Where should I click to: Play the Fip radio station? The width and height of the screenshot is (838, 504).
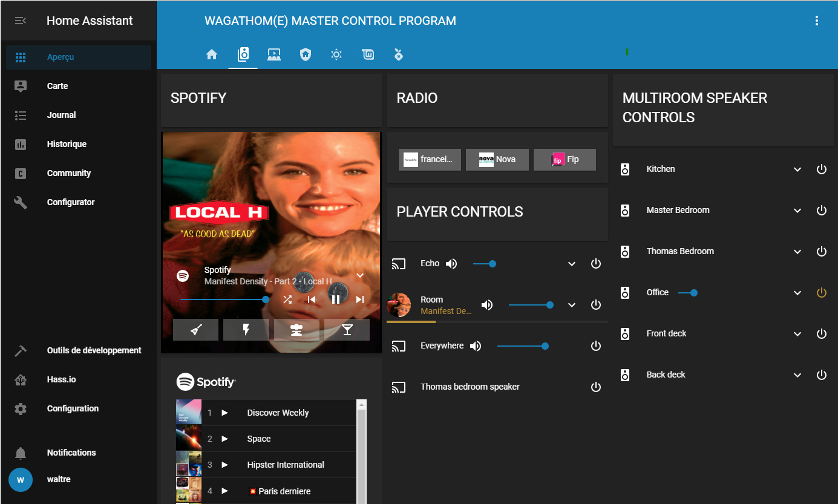point(565,160)
